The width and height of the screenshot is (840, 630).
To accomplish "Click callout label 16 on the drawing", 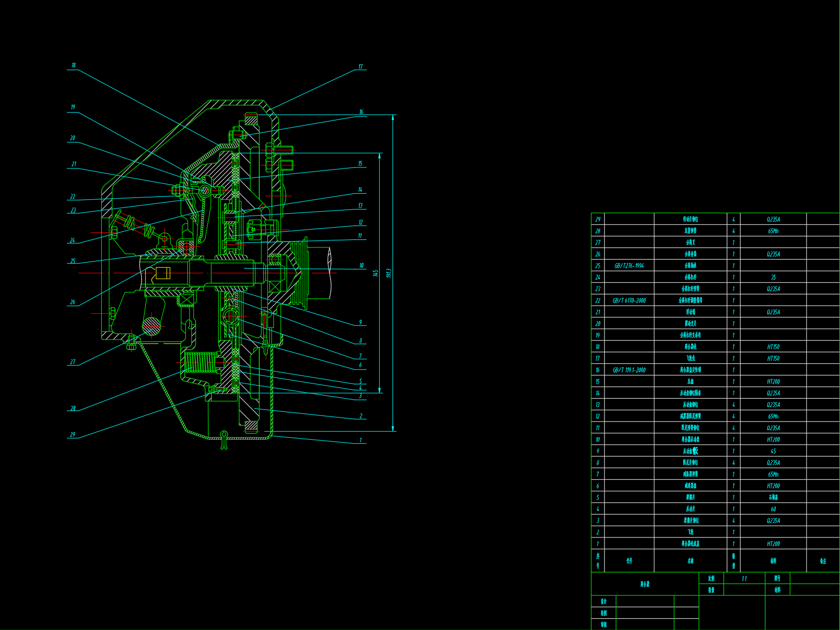I will coord(361,112).
